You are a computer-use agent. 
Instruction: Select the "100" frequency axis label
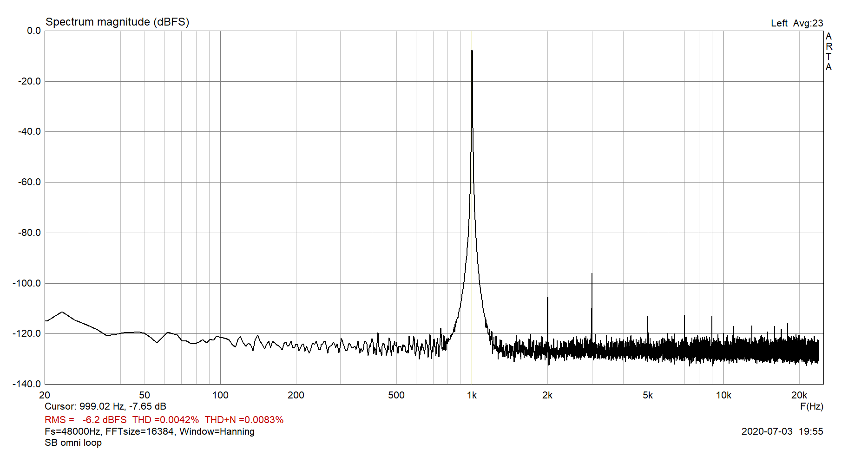click(220, 395)
